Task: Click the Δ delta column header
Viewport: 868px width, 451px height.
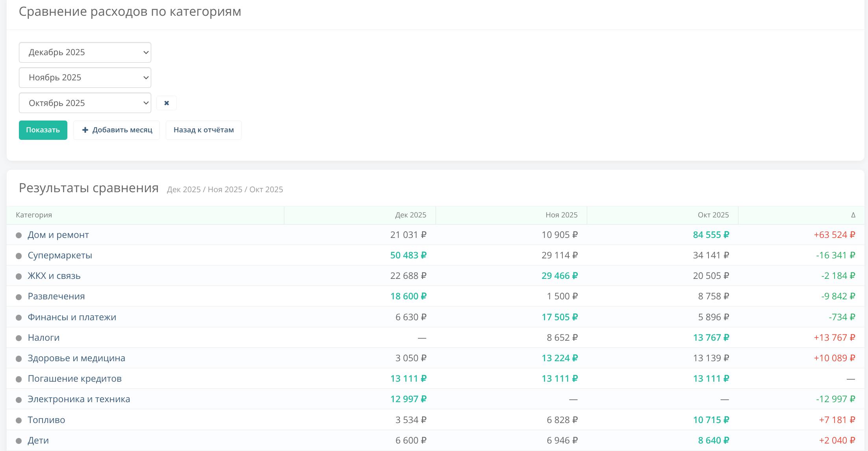Action: pos(853,215)
